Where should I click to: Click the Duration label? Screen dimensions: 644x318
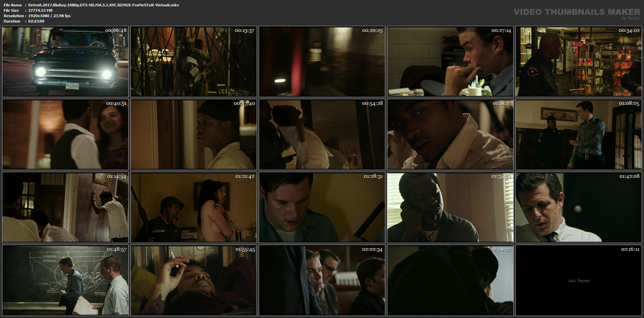[12, 21]
